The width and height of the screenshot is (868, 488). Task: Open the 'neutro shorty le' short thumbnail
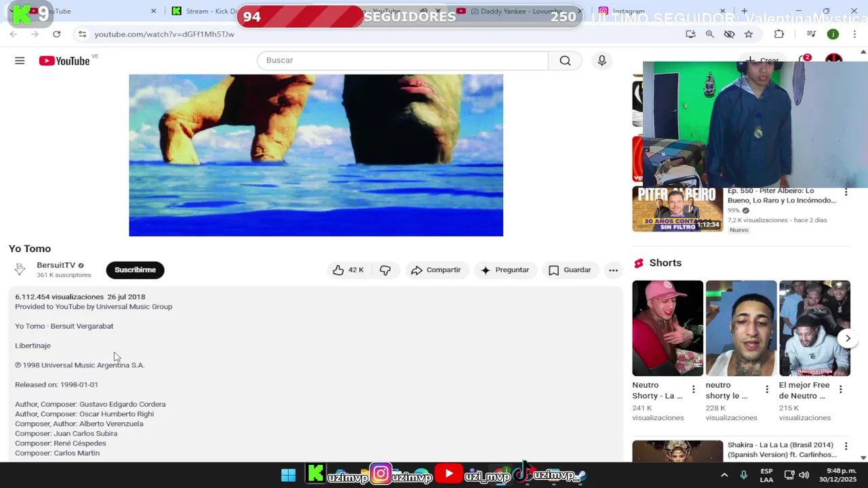[x=741, y=328]
